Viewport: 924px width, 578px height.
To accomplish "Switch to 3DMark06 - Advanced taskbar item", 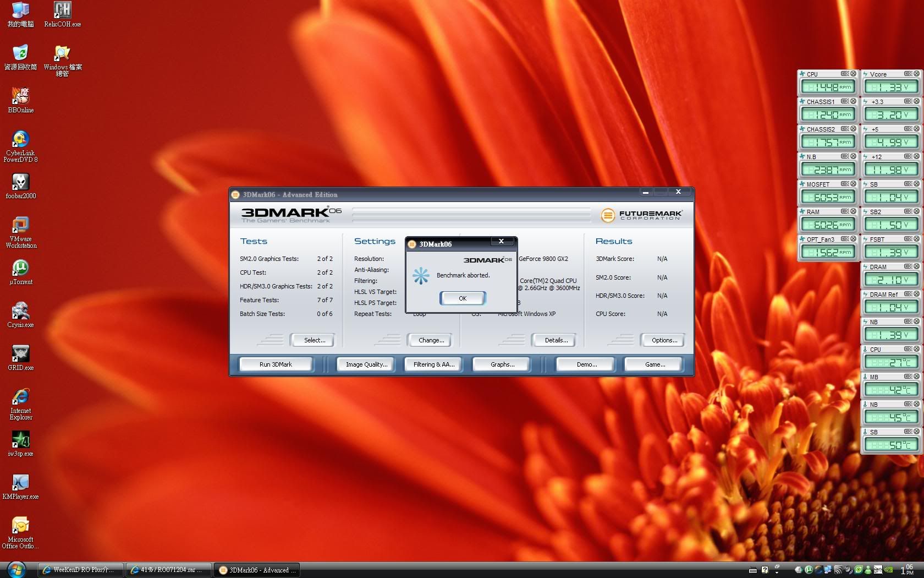I will click(x=257, y=570).
